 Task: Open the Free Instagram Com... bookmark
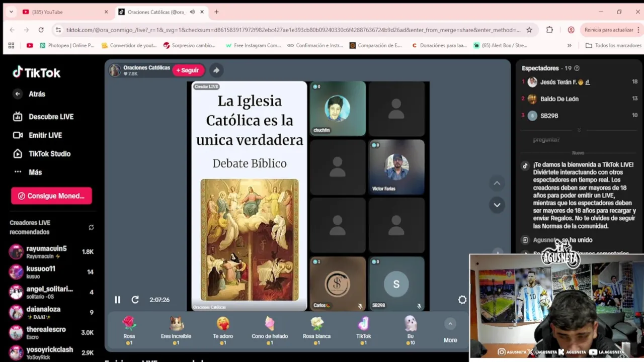point(253,45)
